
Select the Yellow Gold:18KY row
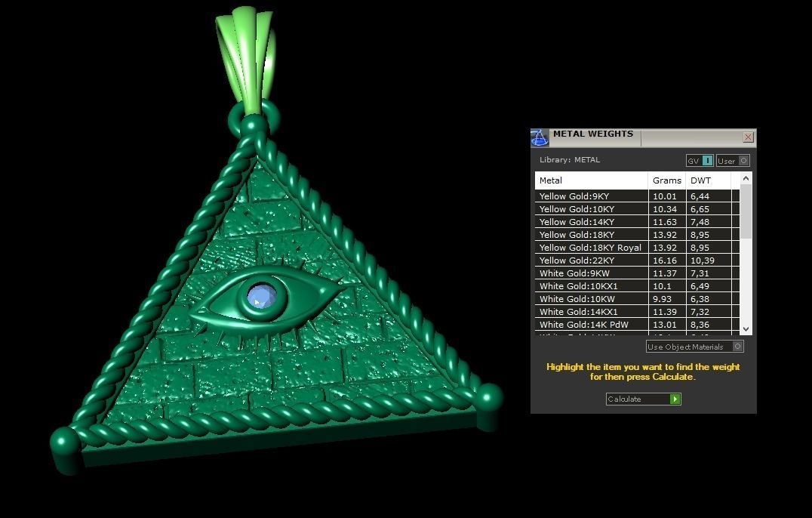pyautogui.click(x=637, y=235)
